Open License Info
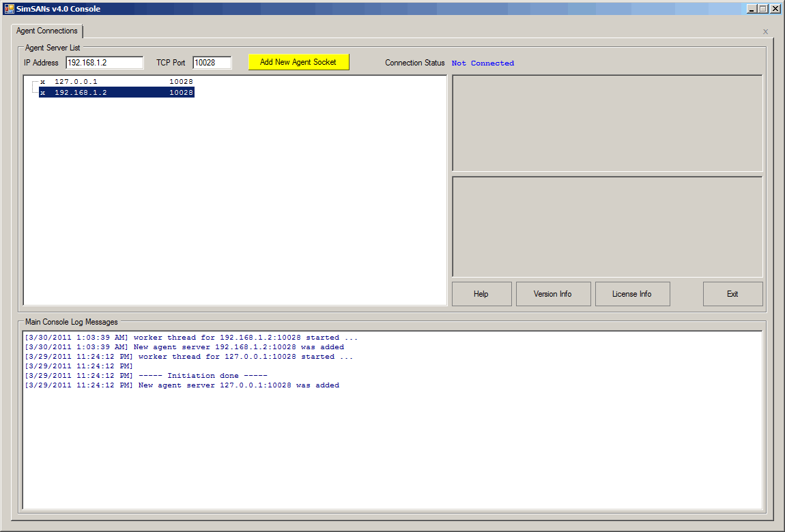The image size is (785, 532). [631, 294]
